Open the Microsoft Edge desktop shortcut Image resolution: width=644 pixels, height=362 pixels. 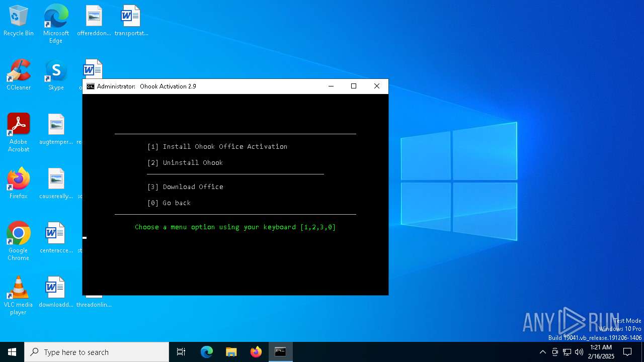click(56, 24)
